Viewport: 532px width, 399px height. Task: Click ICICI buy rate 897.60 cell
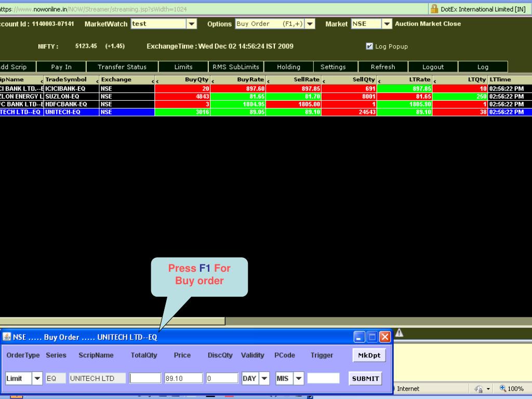(x=238, y=88)
